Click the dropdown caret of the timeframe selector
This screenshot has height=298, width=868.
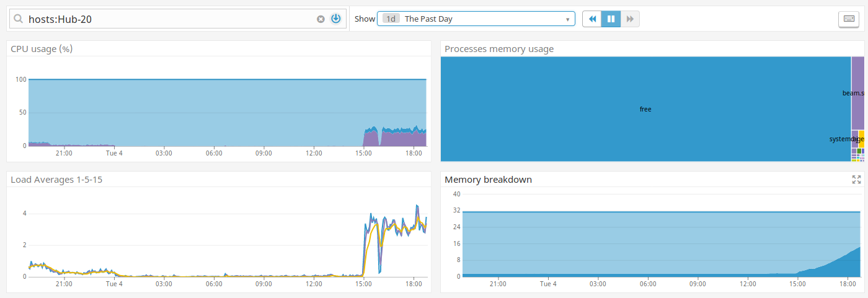pyautogui.click(x=567, y=19)
